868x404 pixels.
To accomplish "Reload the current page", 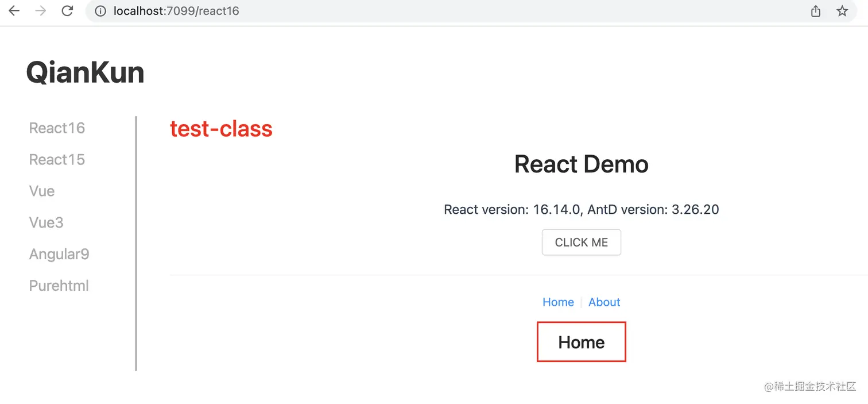I will (67, 11).
